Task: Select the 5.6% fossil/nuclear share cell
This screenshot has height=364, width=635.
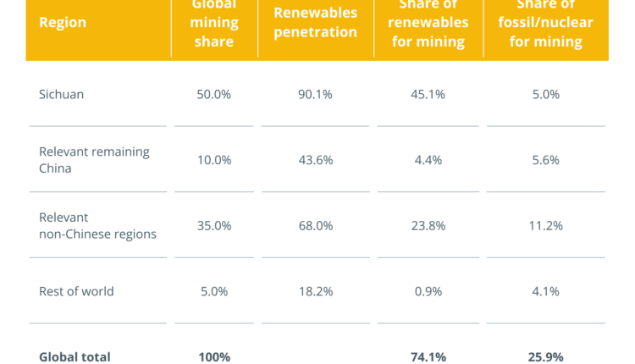Action: tap(546, 160)
